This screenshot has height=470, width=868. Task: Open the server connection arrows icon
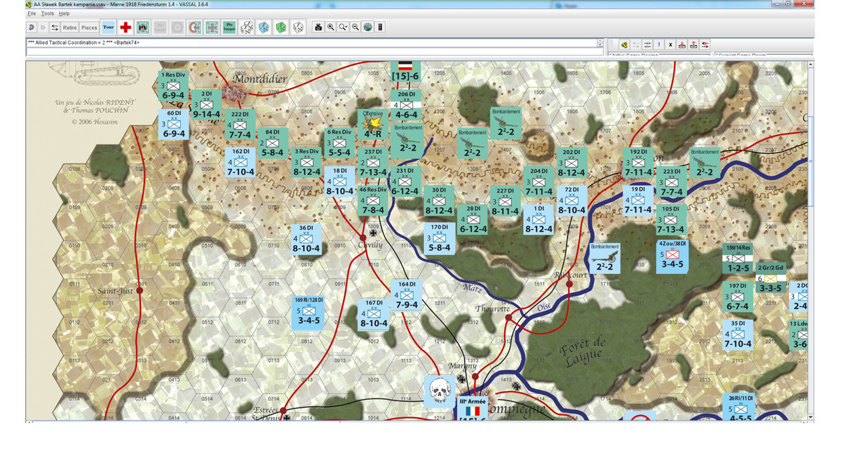(x=55, y=27)
